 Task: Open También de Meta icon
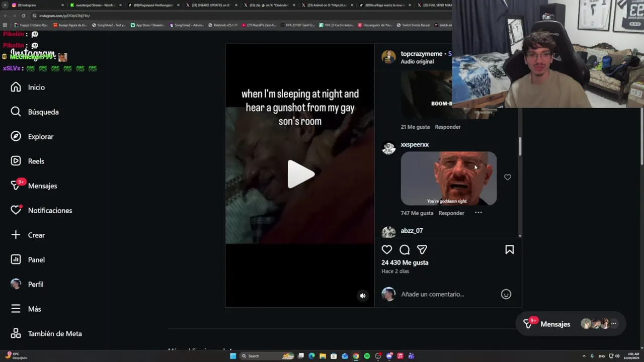16,333
